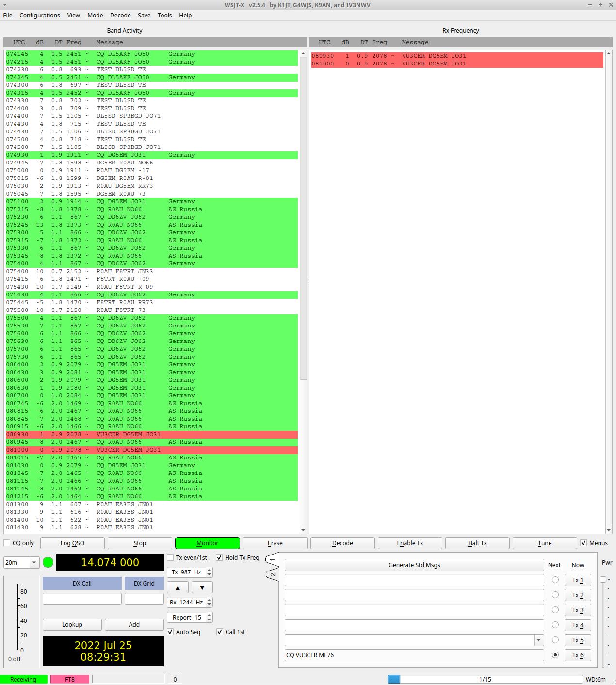The height and width of the screenshot is (685, 616).
Task: Open the View menu
Action: click(x=74, y=15)
